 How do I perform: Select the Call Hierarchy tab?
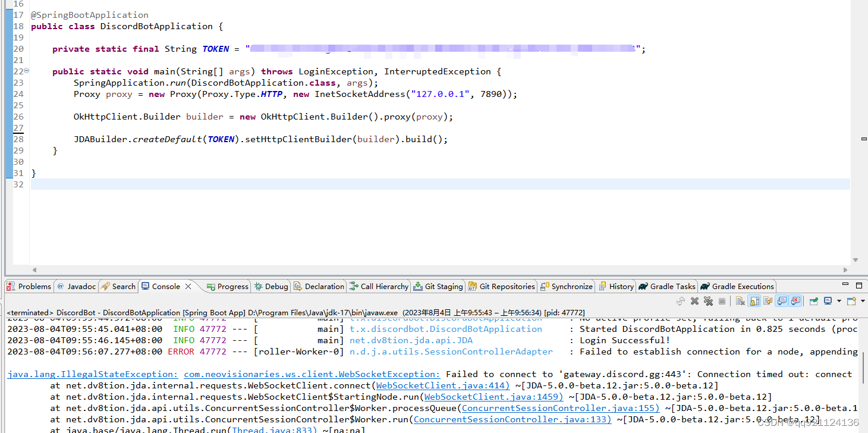[379, 286]
